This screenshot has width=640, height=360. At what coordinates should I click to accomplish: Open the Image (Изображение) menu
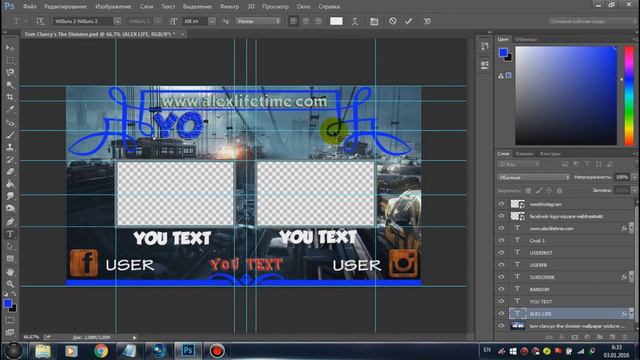click(x=113, y=7)
